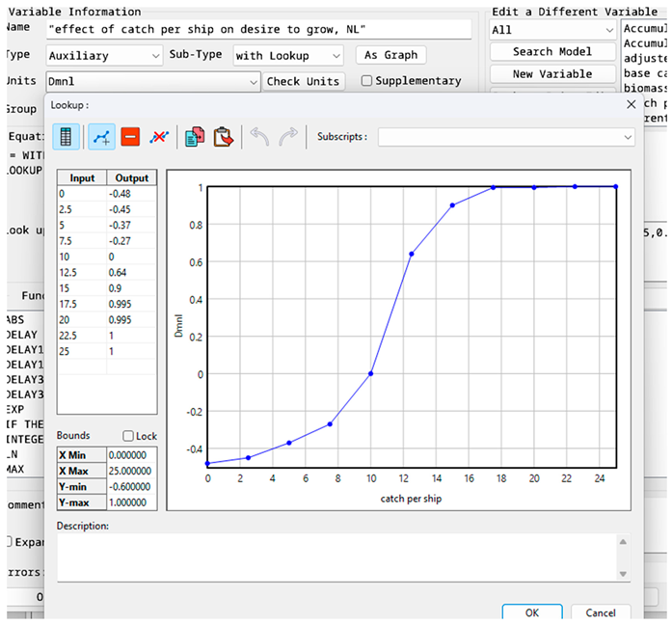Viewport: 672px width, 624px height.
Task: Toggle the Supplementary checkbox
Action: tap(366, 81)
